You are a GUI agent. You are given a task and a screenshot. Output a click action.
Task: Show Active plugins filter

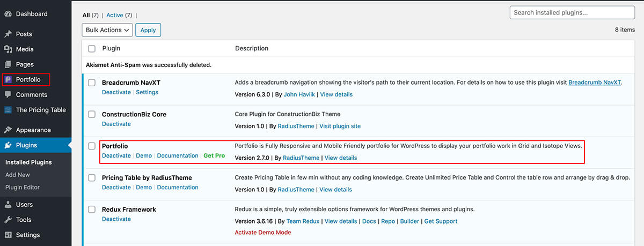coord(115,16)
